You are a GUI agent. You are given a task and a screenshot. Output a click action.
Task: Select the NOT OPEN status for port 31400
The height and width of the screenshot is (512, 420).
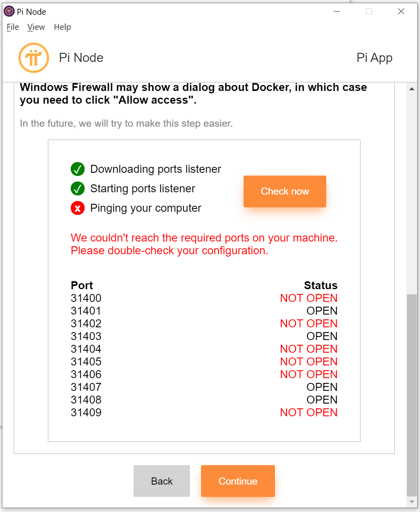(308, 298)
